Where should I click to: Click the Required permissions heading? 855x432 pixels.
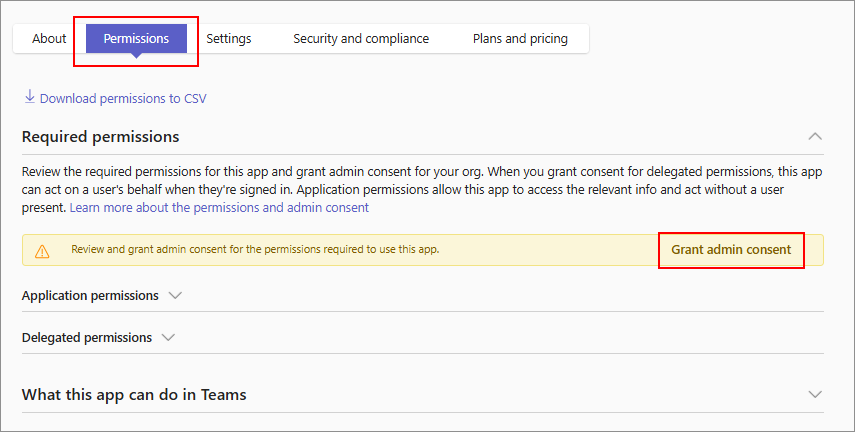click(100, 136)
